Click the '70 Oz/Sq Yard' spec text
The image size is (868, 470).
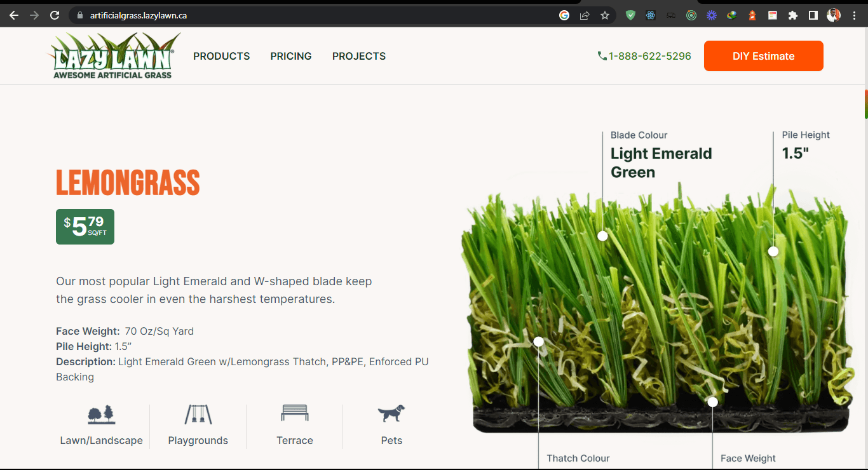[159, 331]
